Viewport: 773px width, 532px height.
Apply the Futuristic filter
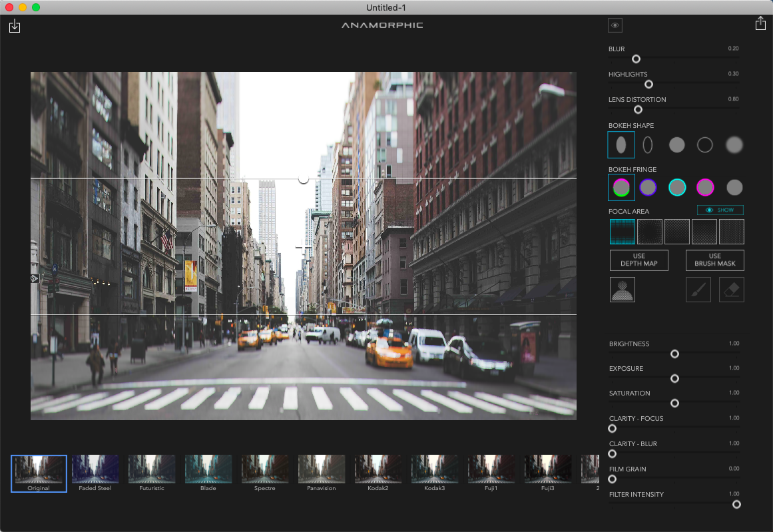[152, 473]
